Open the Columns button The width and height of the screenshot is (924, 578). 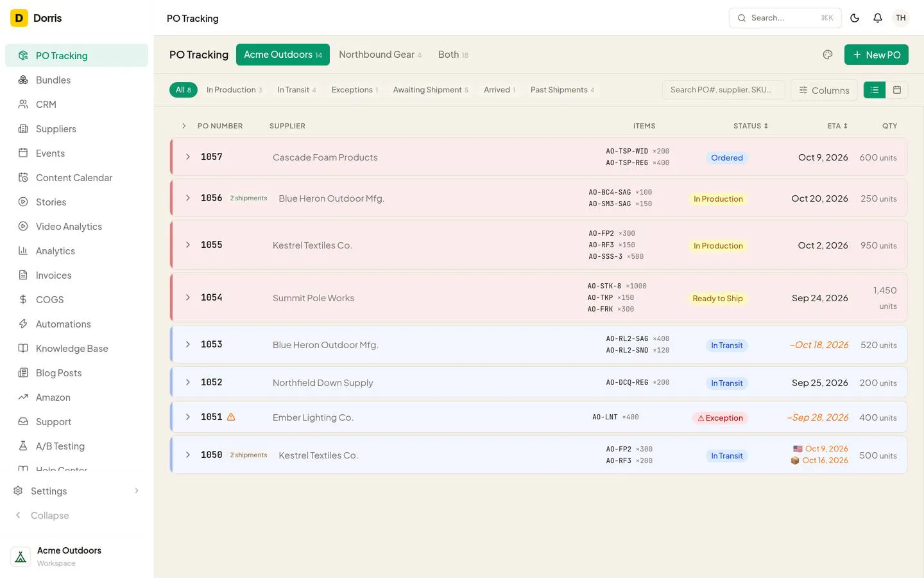coord(824,90)
